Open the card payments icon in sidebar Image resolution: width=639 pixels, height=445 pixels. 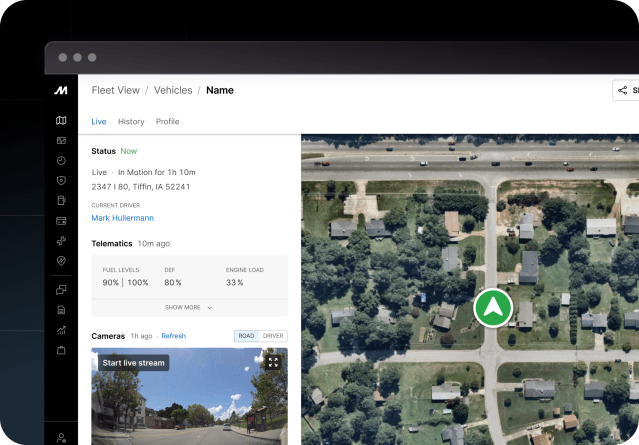[x=61, y=221]
